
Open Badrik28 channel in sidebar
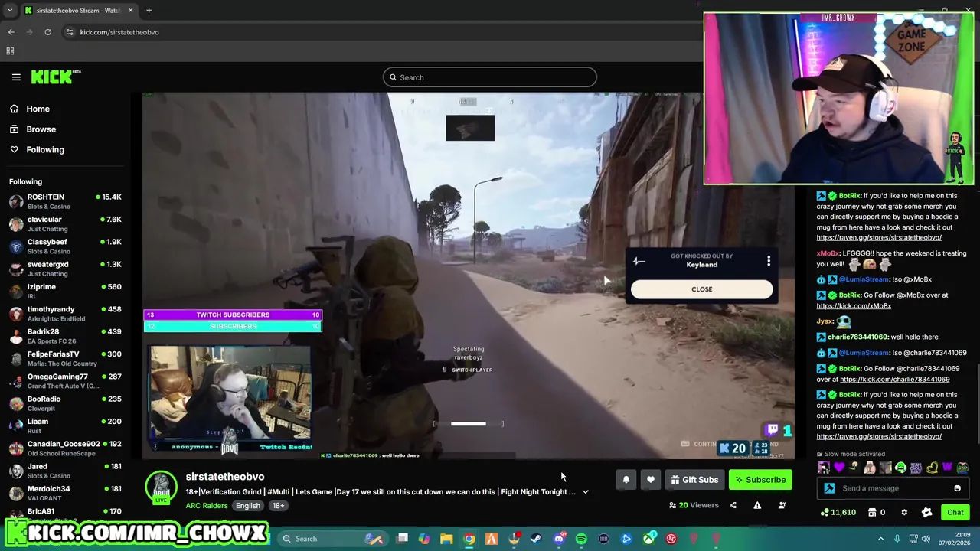(x=65, y=336)
